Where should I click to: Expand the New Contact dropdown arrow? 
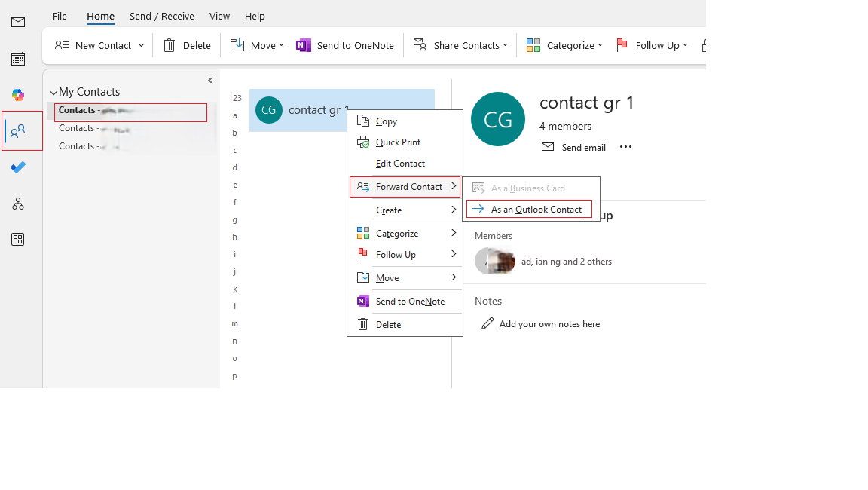141,45
